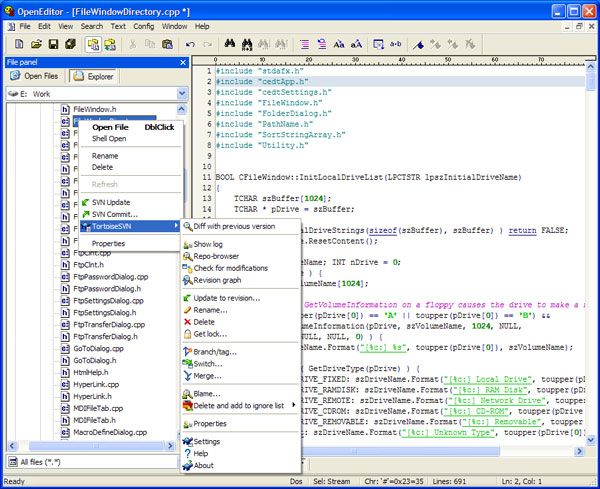Screen dimensions: 600x489
Task: Click the binoculars Find icon
Action: (x=230, y=44)
